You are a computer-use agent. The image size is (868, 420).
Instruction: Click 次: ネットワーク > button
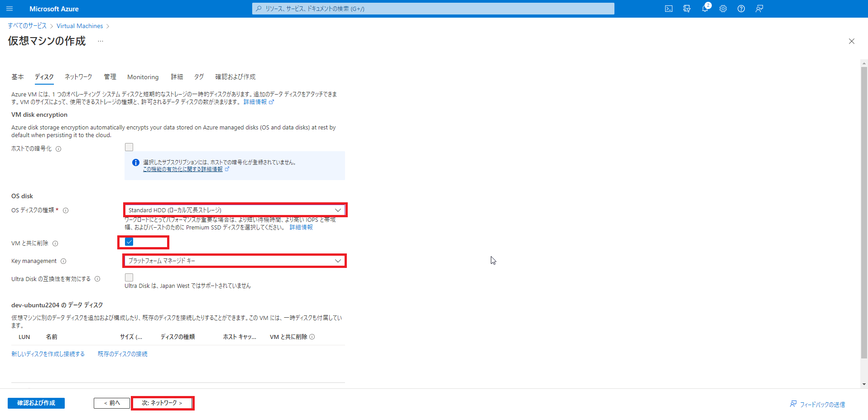(162, 403)
